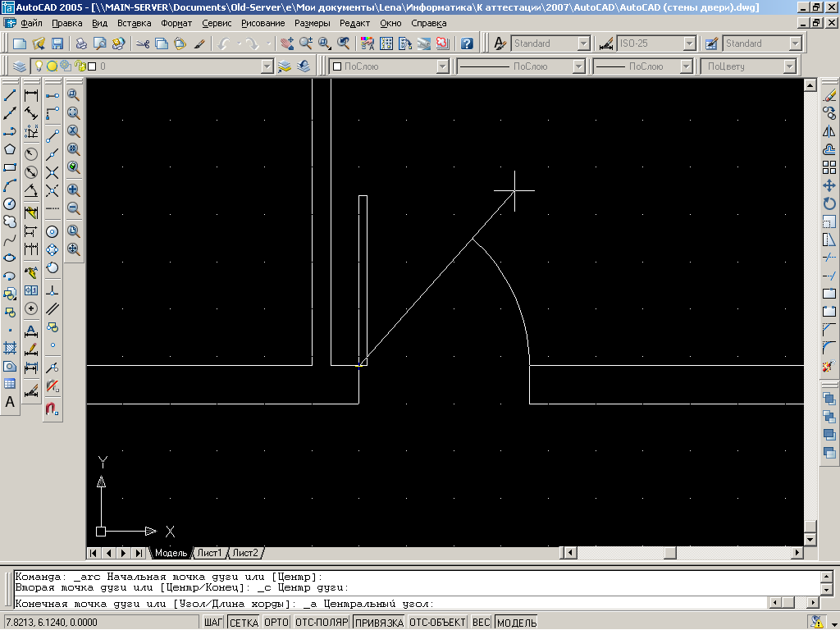Expand the color ПоСлою dropdown

point(442,66)
